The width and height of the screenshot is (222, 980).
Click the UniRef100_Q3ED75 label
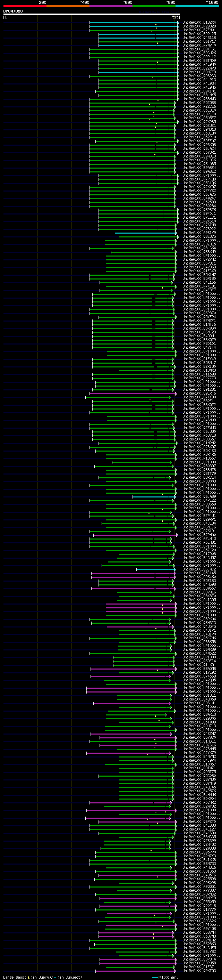pos(199,237)
